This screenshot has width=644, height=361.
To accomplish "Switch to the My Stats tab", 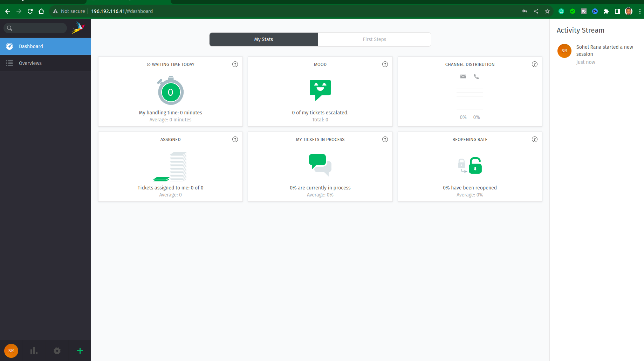I will pos(263,39).
